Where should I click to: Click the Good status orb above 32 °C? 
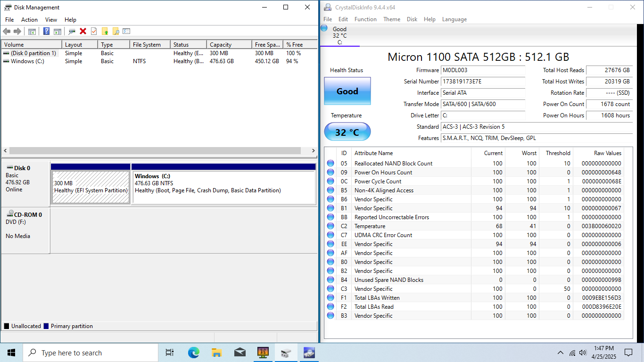(x=324, y=28)
